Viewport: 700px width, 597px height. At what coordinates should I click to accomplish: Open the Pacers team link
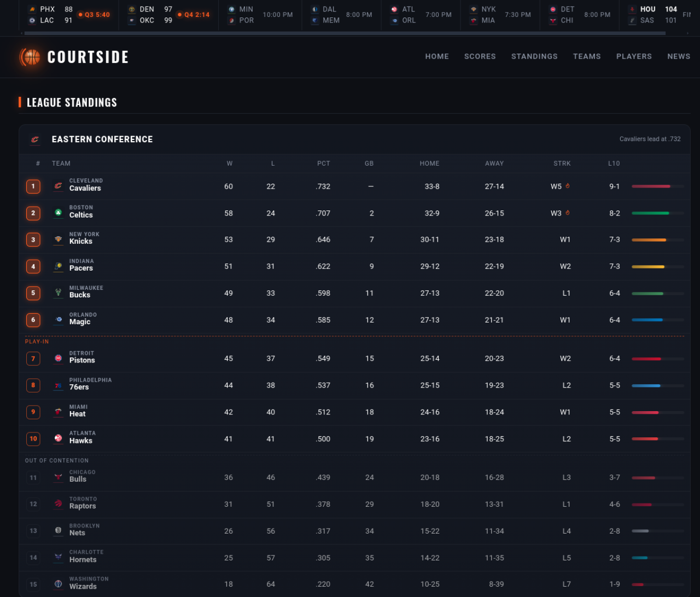[x=81, y=268]
